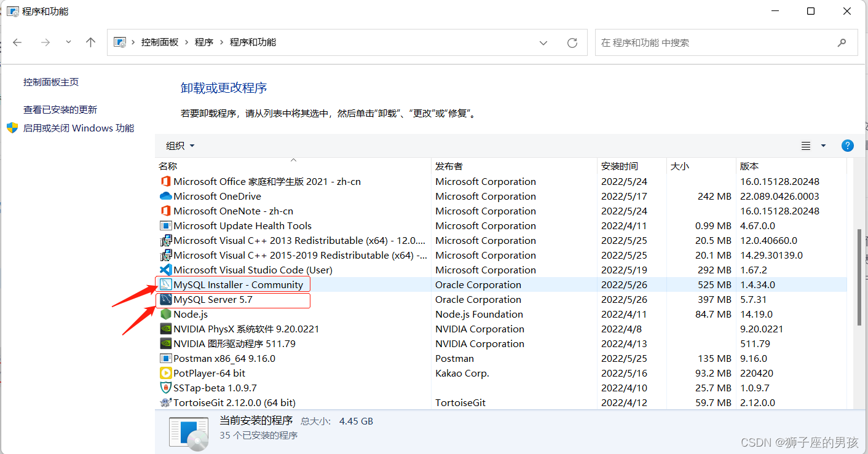This screenshot has width=868, height=454.
Task: Open 控制面板主页 link
Action: pyautogui.click(x=51, y=82)
